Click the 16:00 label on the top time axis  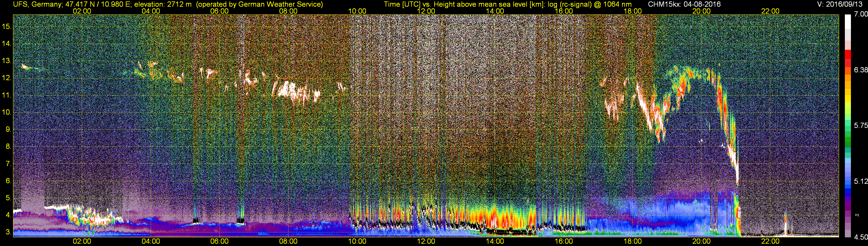click(x=564, y=11)
